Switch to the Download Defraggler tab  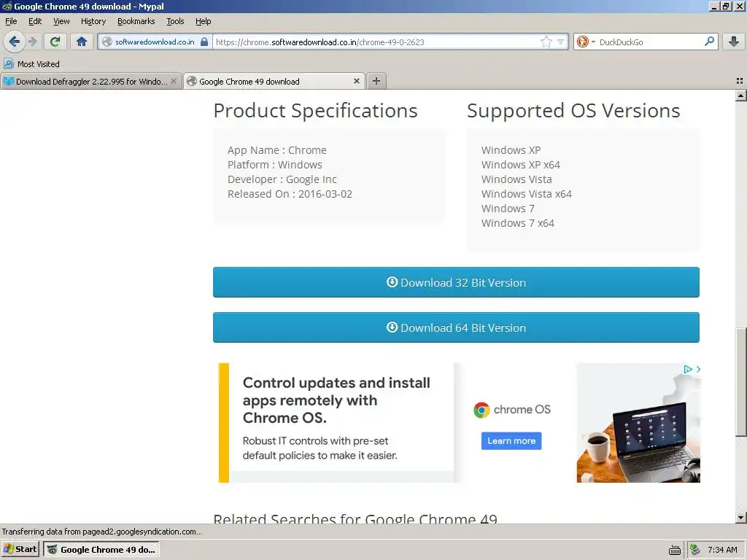tap(91, 82)
